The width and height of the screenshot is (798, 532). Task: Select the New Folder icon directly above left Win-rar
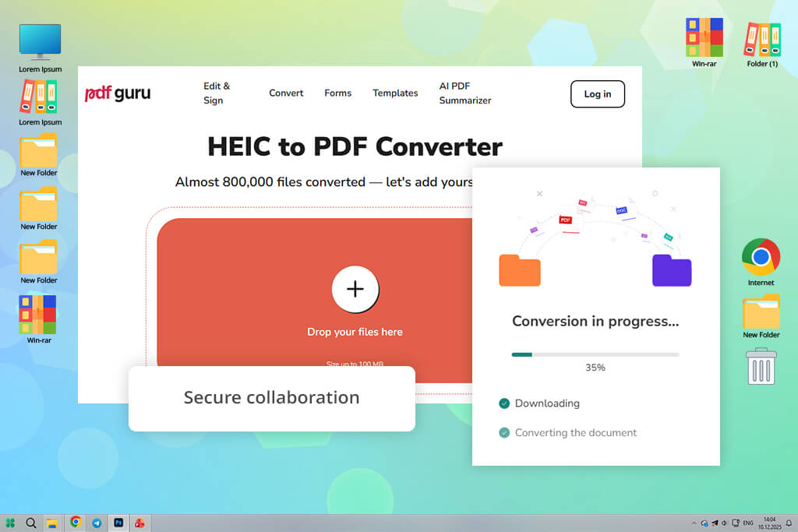click(39, 262)
